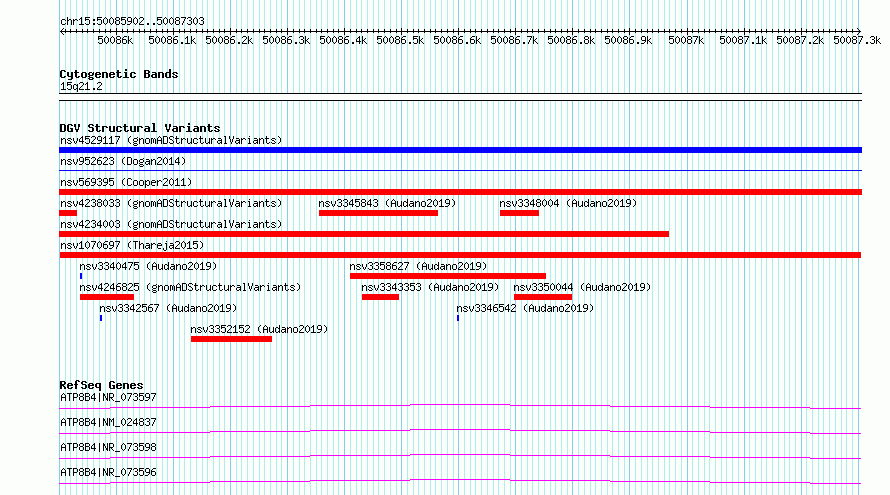Click the 50087k ruler label
Viewport: 890px width, 495px height.
[x=686, y=40]
